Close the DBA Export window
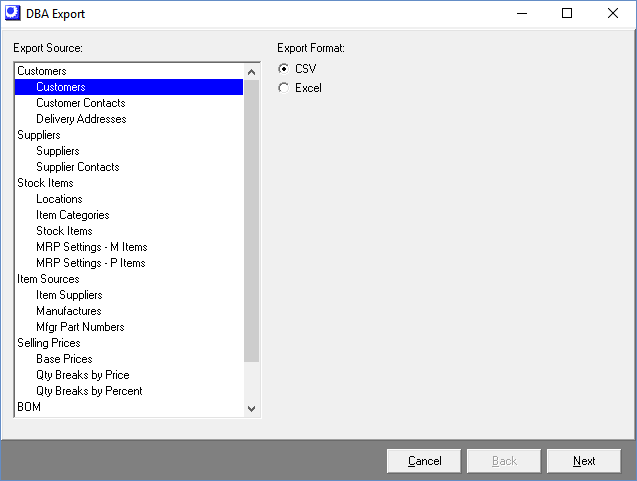The width and height of the screenshot is (637, 481). 613,13
